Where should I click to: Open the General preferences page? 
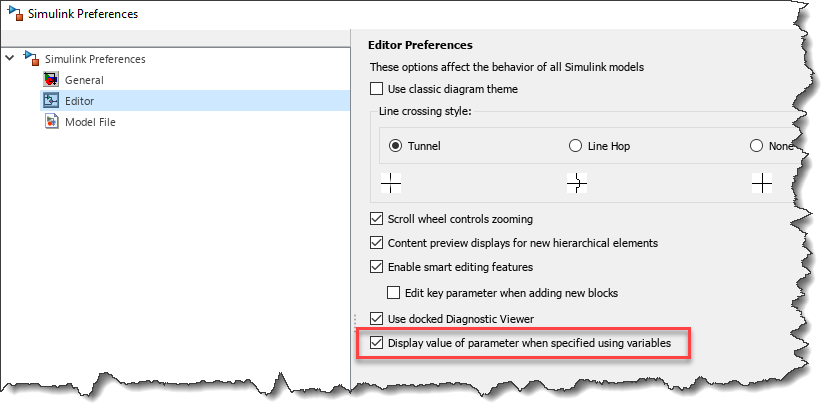[84, 80]
